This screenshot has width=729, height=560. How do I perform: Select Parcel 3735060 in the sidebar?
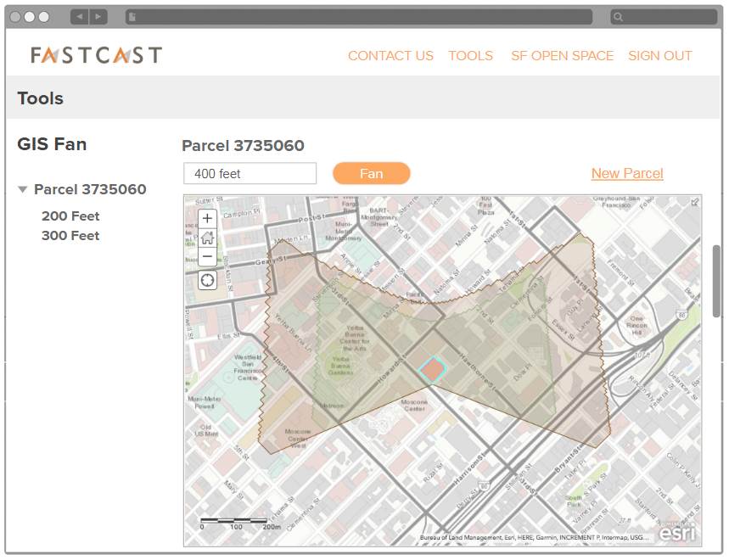click(90, 189)
